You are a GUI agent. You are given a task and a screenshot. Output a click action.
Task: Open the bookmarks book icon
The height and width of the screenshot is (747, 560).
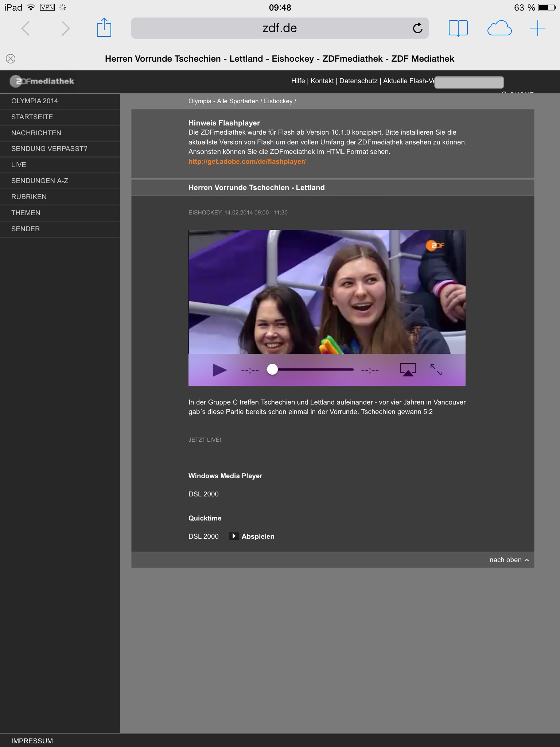(458, 28)
